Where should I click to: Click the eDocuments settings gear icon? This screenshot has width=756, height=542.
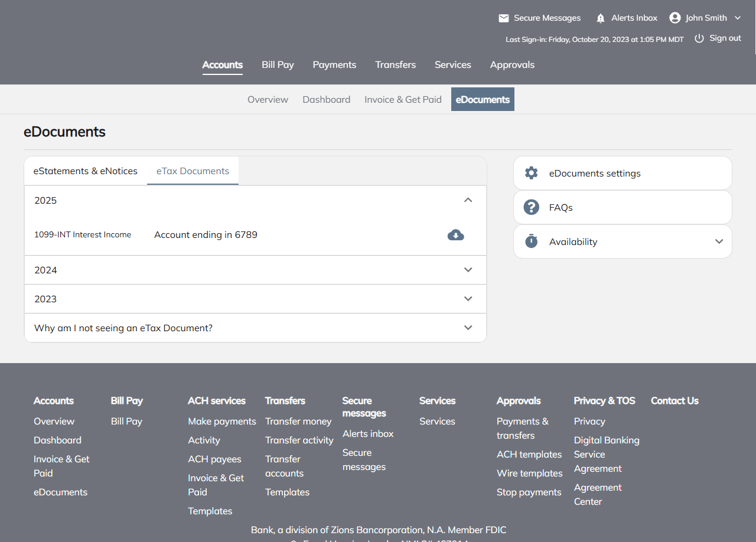coord(532,173)
